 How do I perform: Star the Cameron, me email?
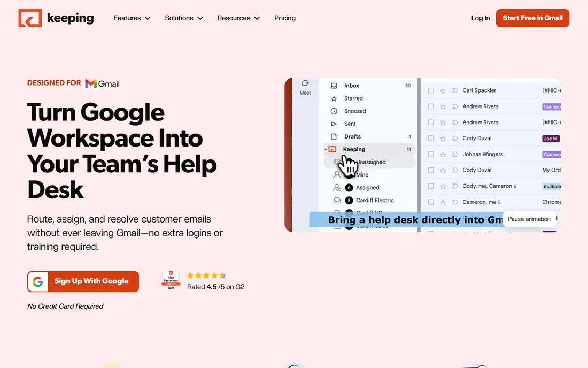point(443,202)
